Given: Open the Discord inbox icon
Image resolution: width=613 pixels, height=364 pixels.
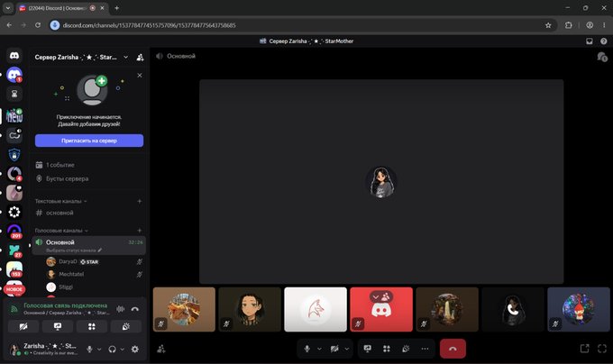Looking at the screenshot, I should coord(590,41).
